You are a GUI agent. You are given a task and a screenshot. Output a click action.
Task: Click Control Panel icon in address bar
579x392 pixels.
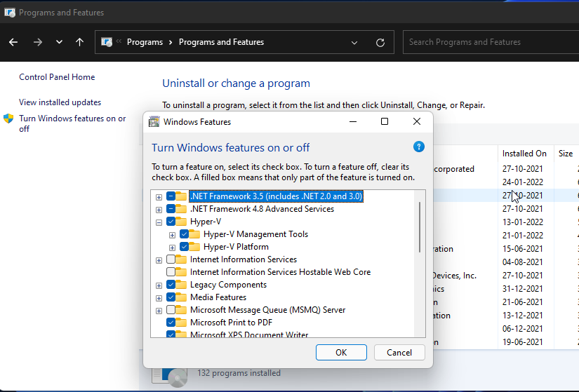point(107,42)
